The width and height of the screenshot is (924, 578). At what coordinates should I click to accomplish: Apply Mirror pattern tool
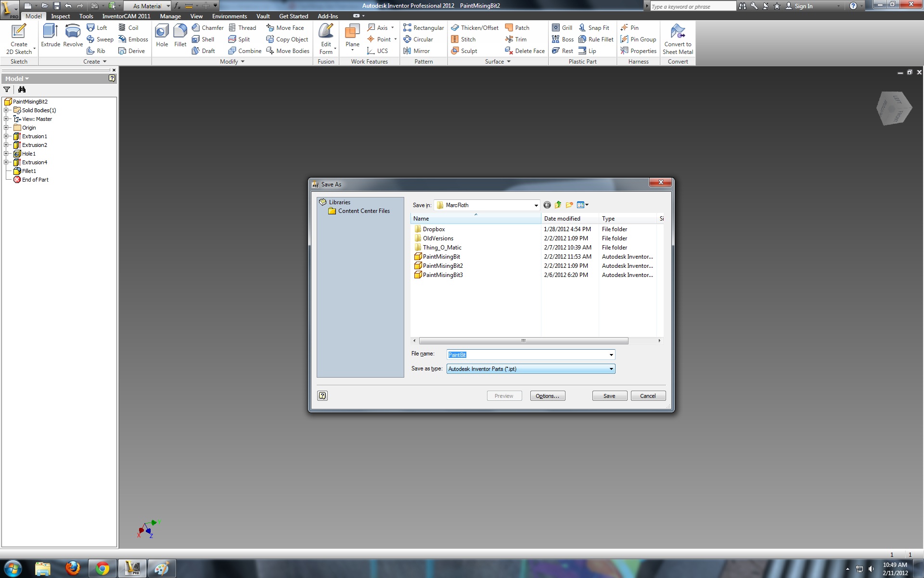417,51
